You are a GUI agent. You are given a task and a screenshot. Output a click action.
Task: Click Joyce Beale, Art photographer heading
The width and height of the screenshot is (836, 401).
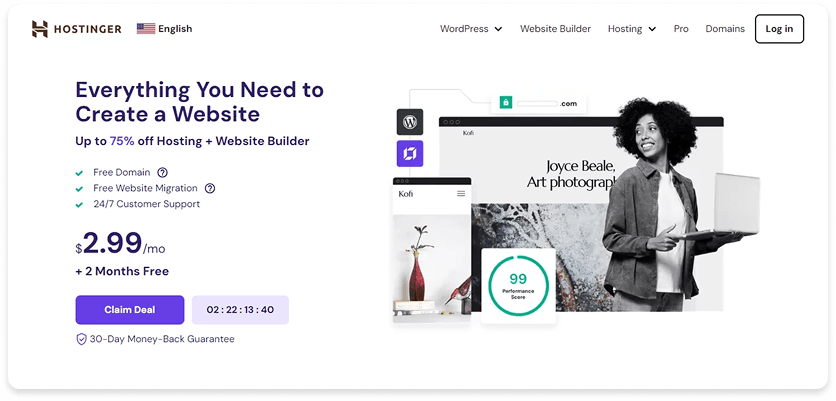point(573,174)
